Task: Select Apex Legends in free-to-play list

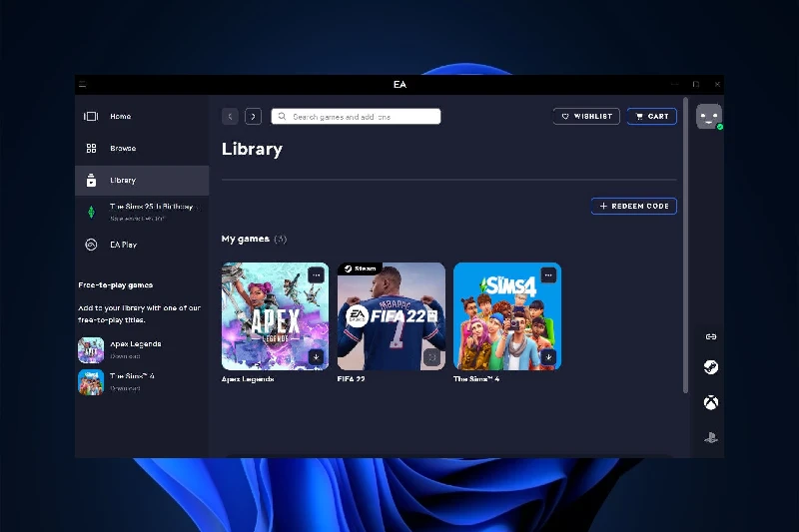Action: click(x=136, y=344)
